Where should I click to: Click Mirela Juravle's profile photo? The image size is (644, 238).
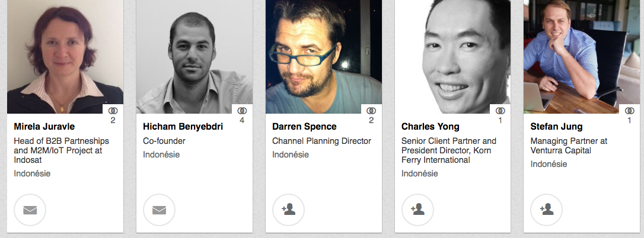[x=65, y=56]
